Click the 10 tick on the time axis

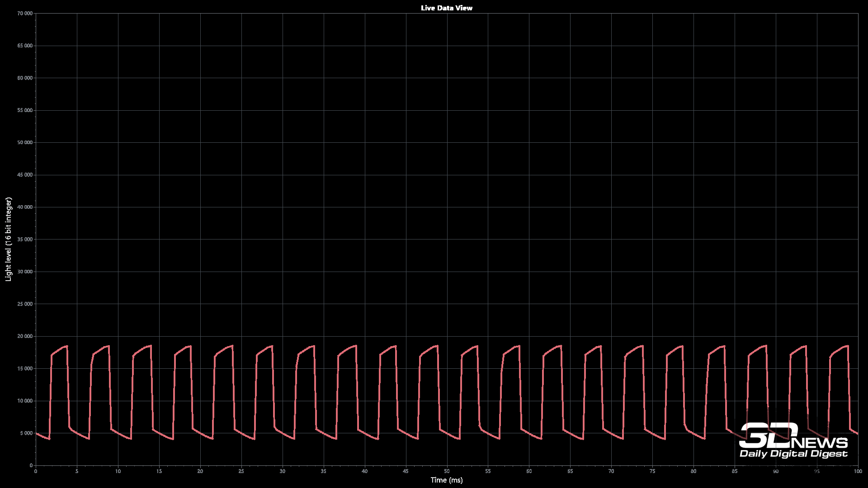coord(118,471)
